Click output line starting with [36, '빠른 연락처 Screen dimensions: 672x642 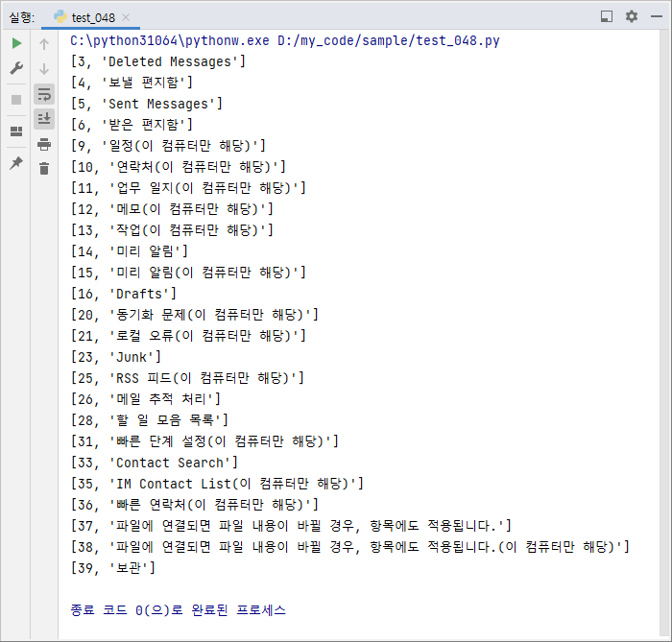tap(195, 504)
